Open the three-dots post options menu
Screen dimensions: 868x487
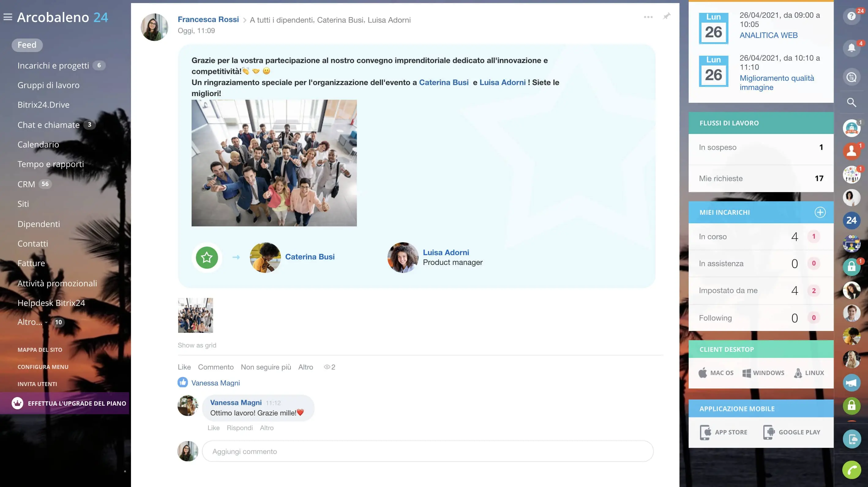coord(648,17)
